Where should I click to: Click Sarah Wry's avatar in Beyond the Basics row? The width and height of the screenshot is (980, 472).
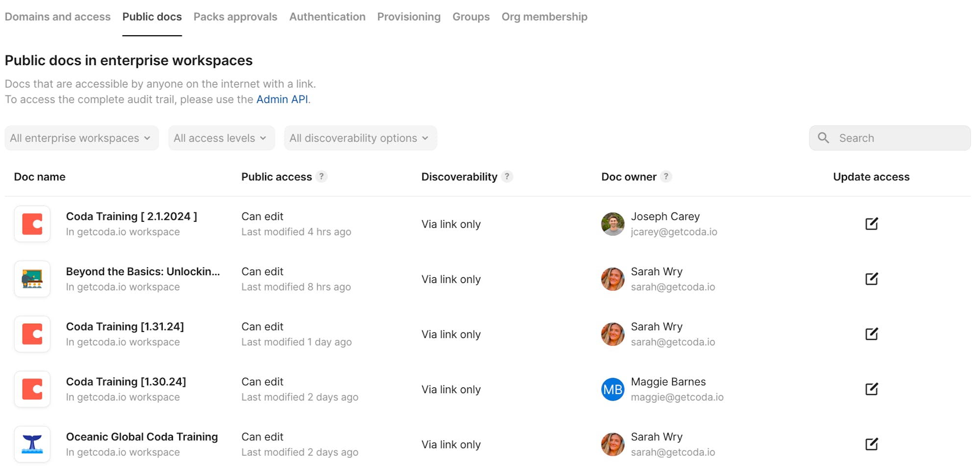612,279
